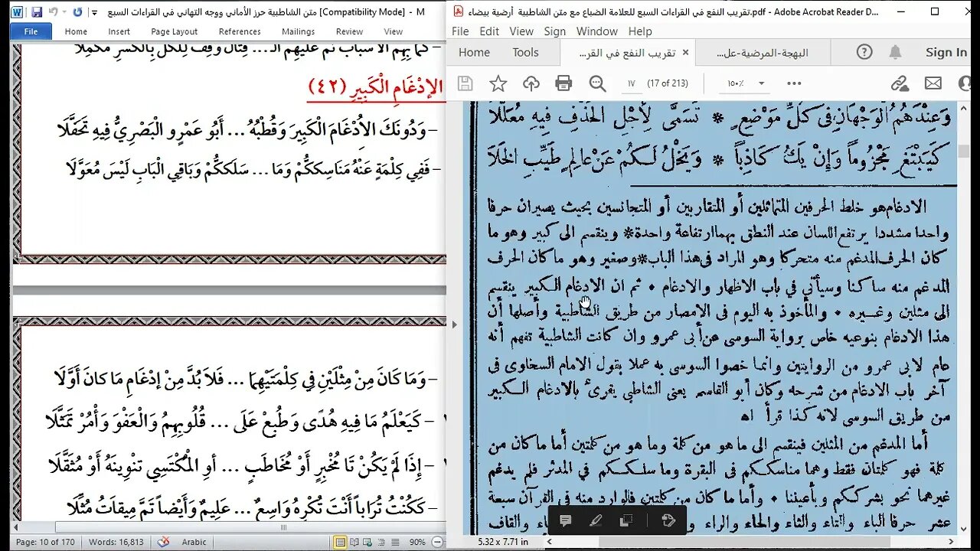Click the Words: 16,813 status

[116, 542]
